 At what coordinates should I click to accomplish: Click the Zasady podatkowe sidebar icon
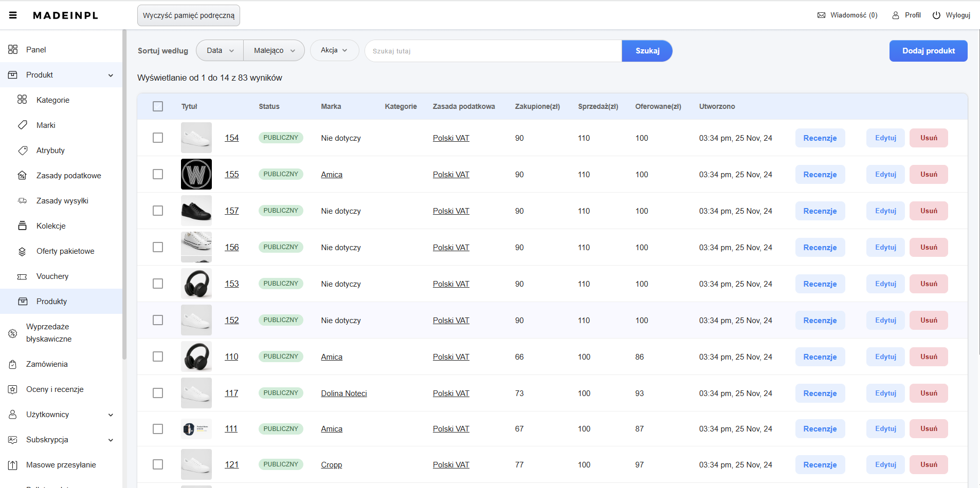pos(22,176)
